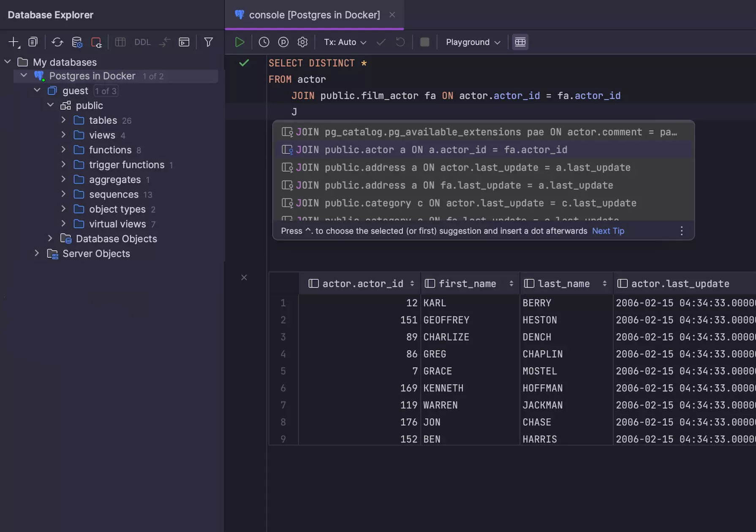The width and height of the screenshot is (756, 532).
Task: Toggle sorting on actor.actor_id column
Action: tap(412, 283)
